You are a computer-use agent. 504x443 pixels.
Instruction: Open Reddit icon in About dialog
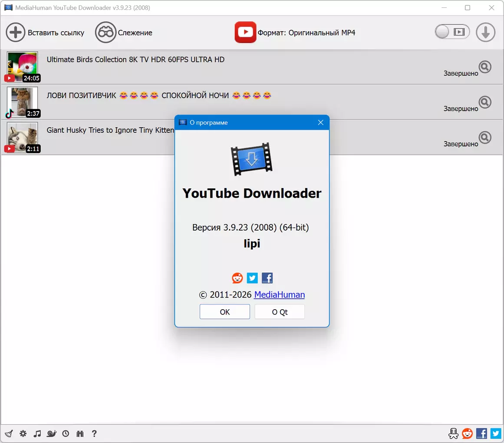pyautogui.click(x=237, y=278)
